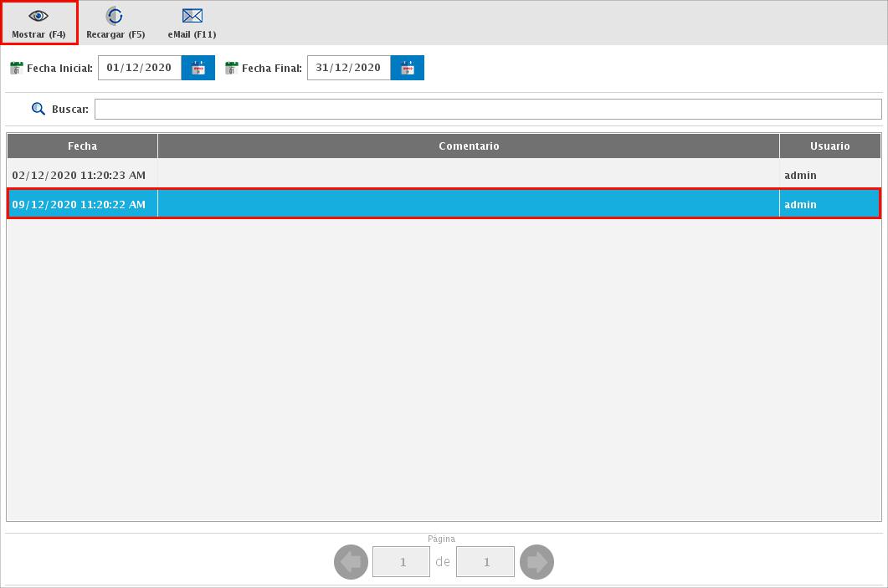The width and height of the screenshot is (888, 588).
Task: Sort by the Usuario column header
Action: coord(829,146)
